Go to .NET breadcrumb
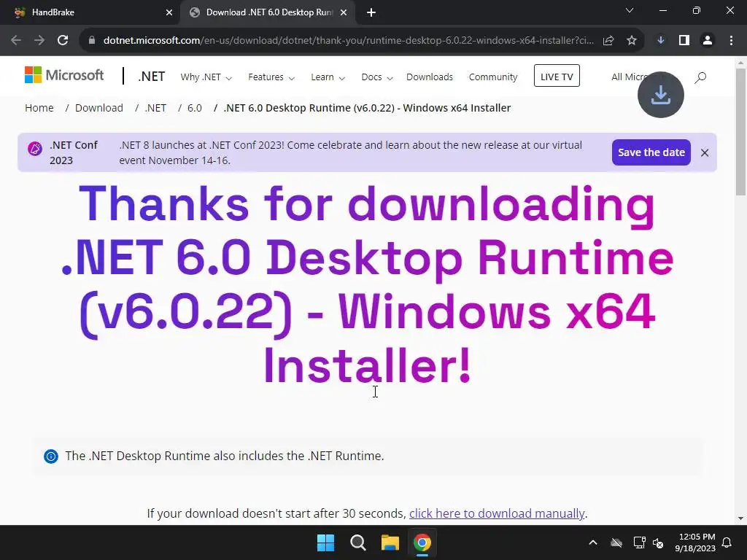 point(156,108)
